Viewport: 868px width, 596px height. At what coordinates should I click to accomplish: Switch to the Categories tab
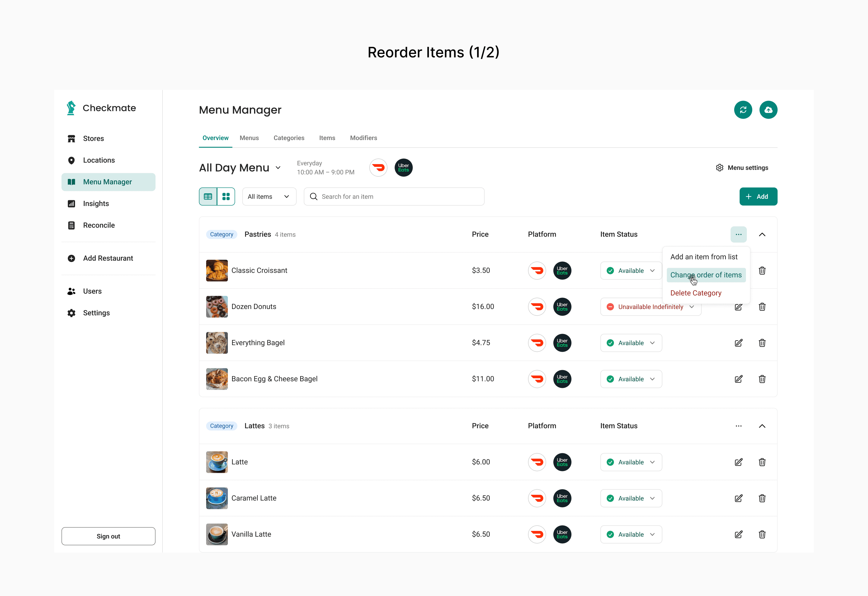(x=289, y=138)
